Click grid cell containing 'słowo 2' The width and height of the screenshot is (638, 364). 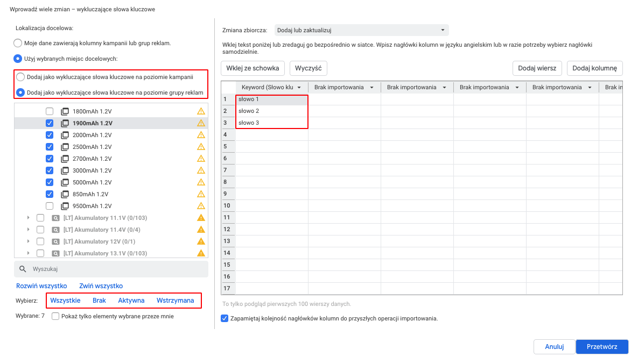pyautogui.click(x=272, y=111)
